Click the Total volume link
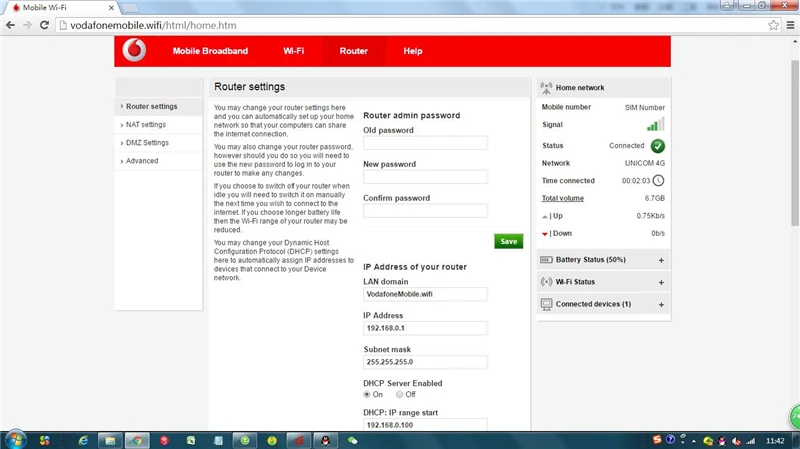This screenshot has width=800, height=449. [563, 198]
